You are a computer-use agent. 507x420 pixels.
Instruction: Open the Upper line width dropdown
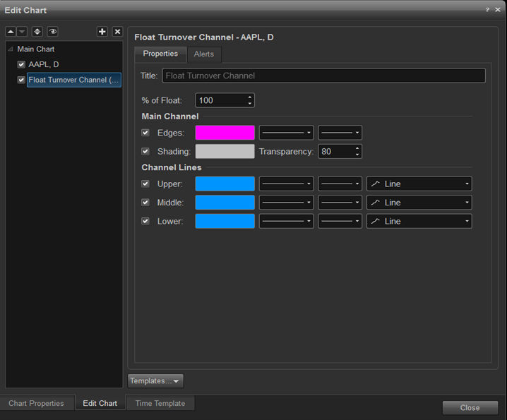point(340,184)
